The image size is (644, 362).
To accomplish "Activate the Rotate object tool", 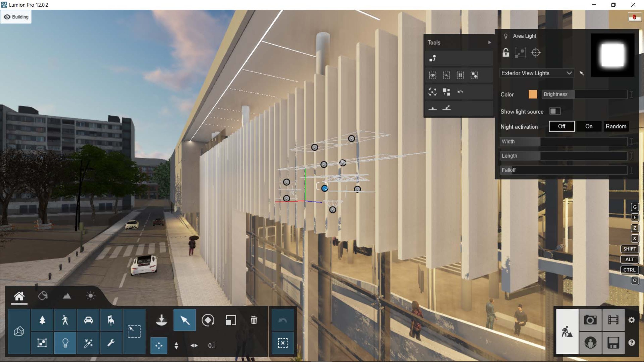I will pyautogui.click(x=208, y=320).
